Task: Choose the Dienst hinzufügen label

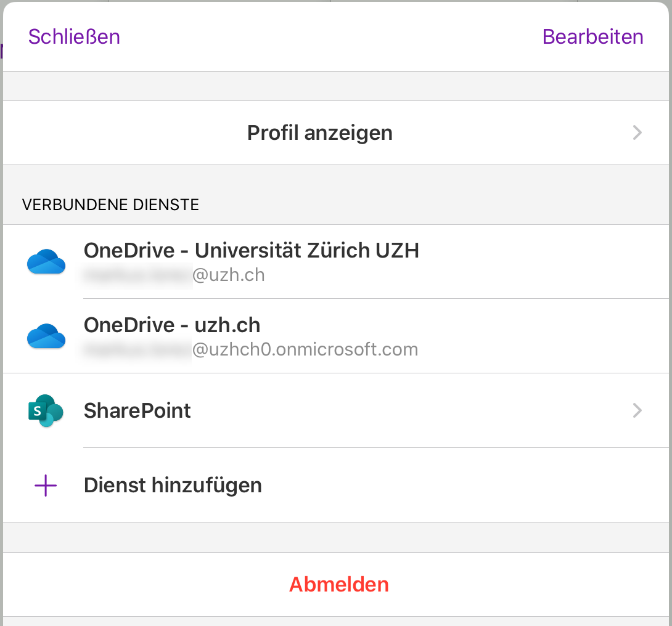Action: tap(173, 486)
